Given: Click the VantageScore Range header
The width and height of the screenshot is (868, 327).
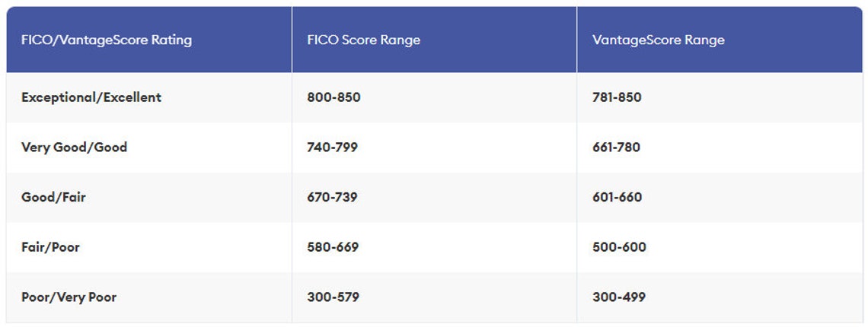Looking at the screenshot, I should click(x=720, y=40).
